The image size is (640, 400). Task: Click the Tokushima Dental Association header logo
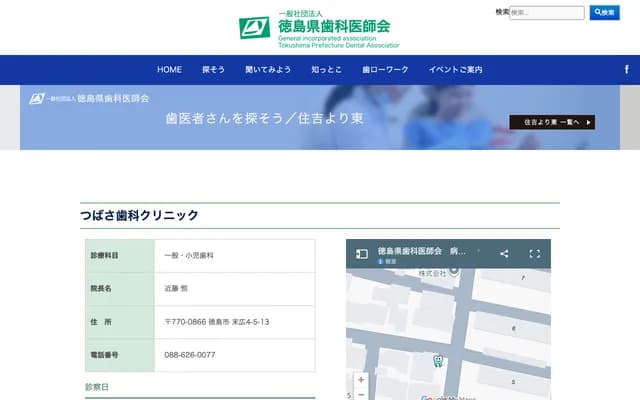[x=319, y=28]
